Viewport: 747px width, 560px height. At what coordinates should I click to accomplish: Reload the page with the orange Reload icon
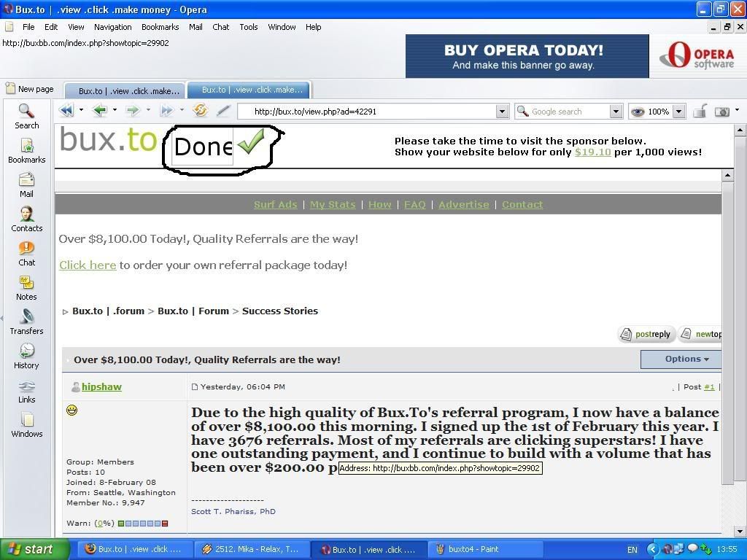(x=200, y=111)
